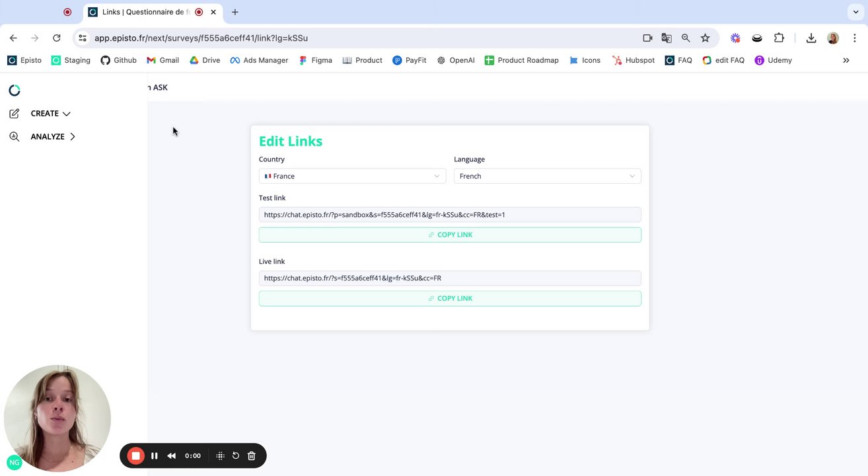868x476 pixels.
Task: Open the Language dropdown showing French
Action: click(x=547, y=176)
